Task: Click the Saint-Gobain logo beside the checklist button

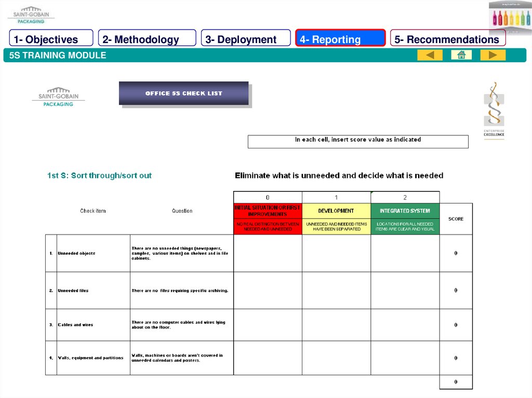Action: [58, 97]
